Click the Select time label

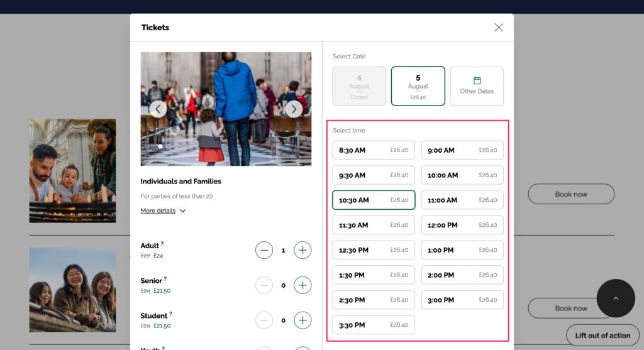click(x=348, y=131)
